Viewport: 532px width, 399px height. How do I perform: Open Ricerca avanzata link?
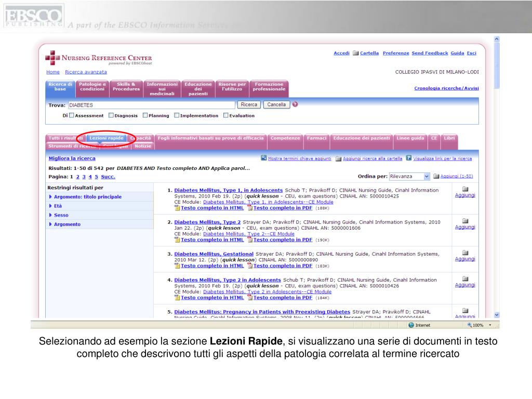click(86, 72)
